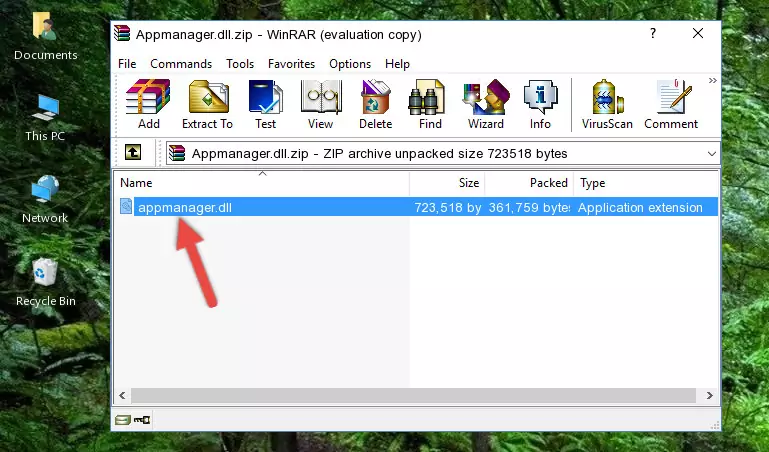Click the 361,759 packed value

point(529,207)
